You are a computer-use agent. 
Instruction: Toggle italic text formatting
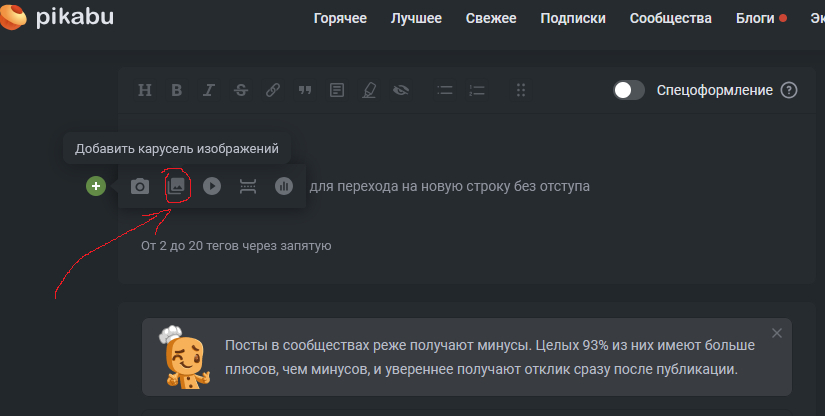[209, 90]
